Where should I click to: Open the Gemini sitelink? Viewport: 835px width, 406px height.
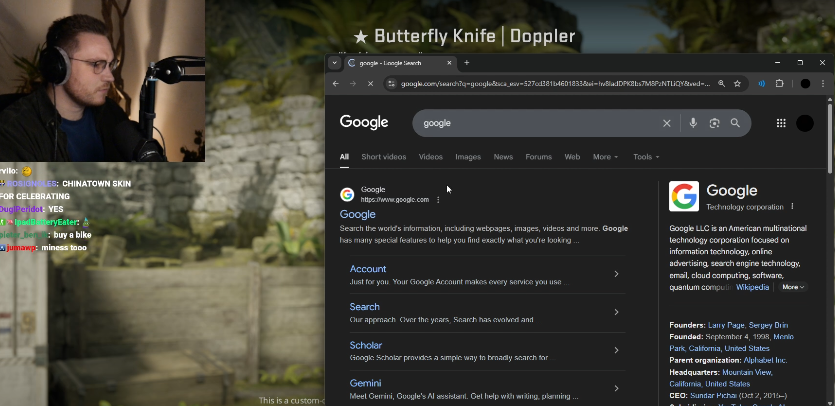click(365, 383)
